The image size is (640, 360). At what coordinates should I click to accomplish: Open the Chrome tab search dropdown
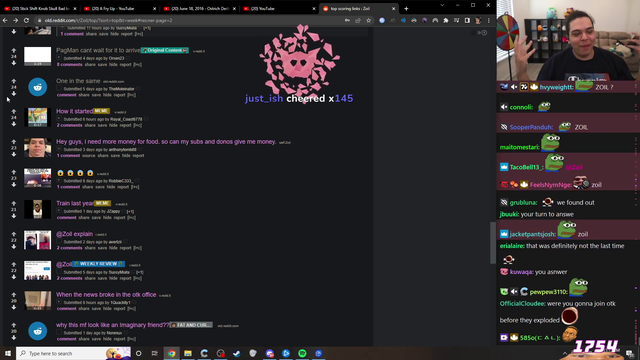(x=442, y=5)
